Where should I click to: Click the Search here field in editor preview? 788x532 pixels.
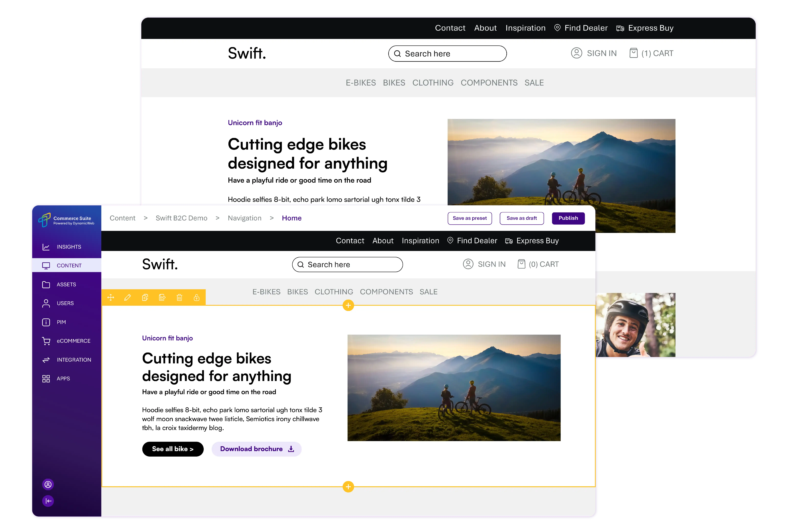click(x=347, y=264)
